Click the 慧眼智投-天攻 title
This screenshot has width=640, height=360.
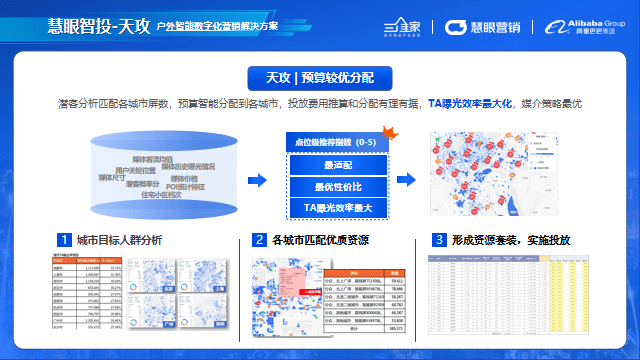pos(99,26)
